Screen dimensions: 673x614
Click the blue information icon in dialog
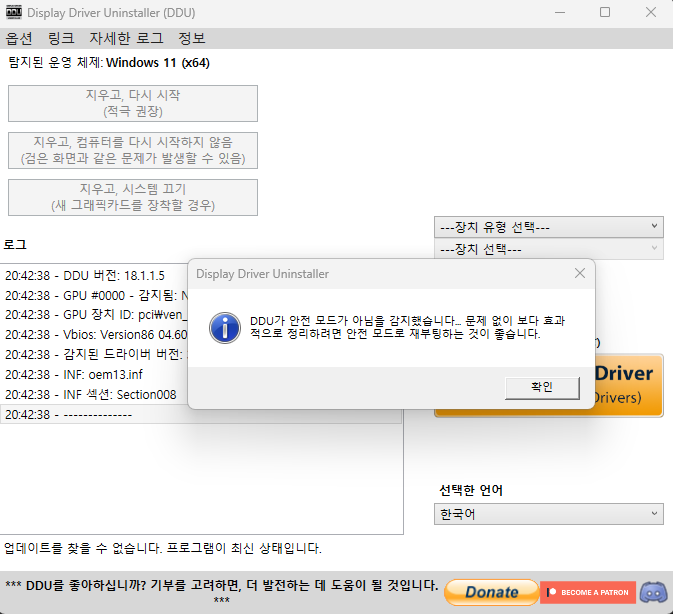click(224, 328)
